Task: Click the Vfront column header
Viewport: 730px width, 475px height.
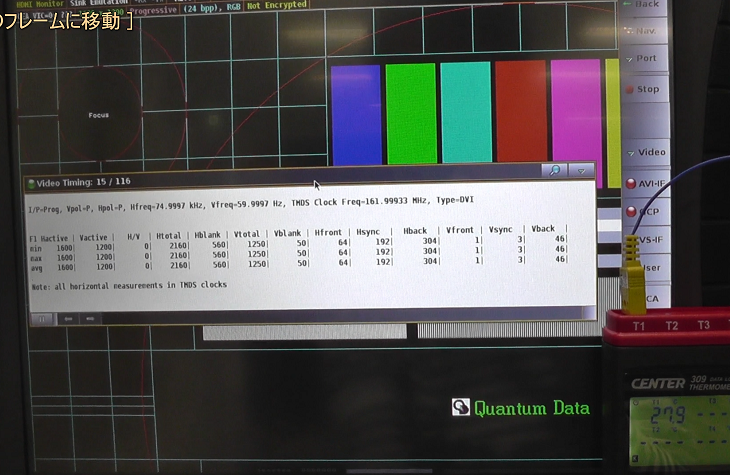Action: [460, 230]
